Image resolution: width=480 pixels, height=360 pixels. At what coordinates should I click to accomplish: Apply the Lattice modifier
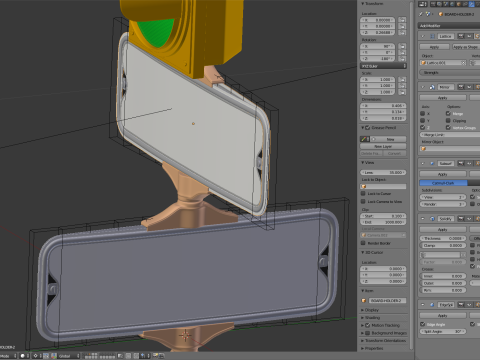[x=434, y=47]
